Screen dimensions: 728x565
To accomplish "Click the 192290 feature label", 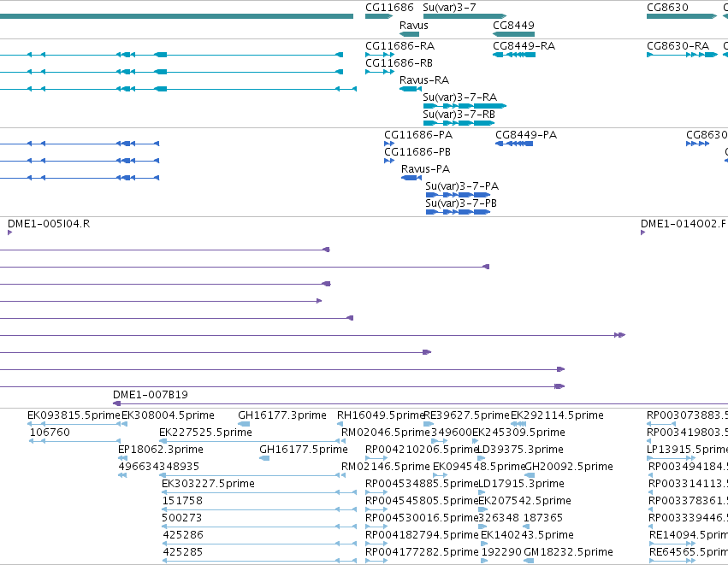I will tap(501, 552).
